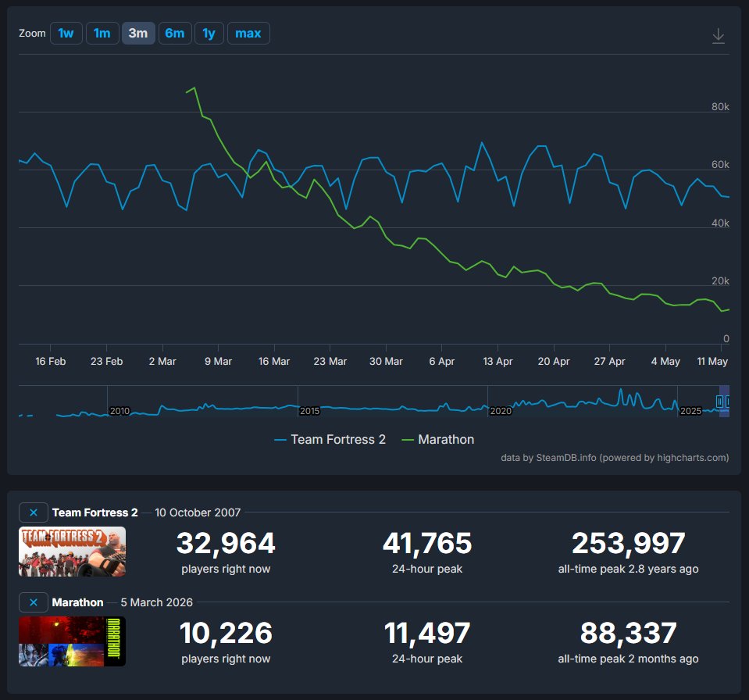Click the 32,964 players right now value
This screenshot has width=749, height=700.
(x=226, y=543)
